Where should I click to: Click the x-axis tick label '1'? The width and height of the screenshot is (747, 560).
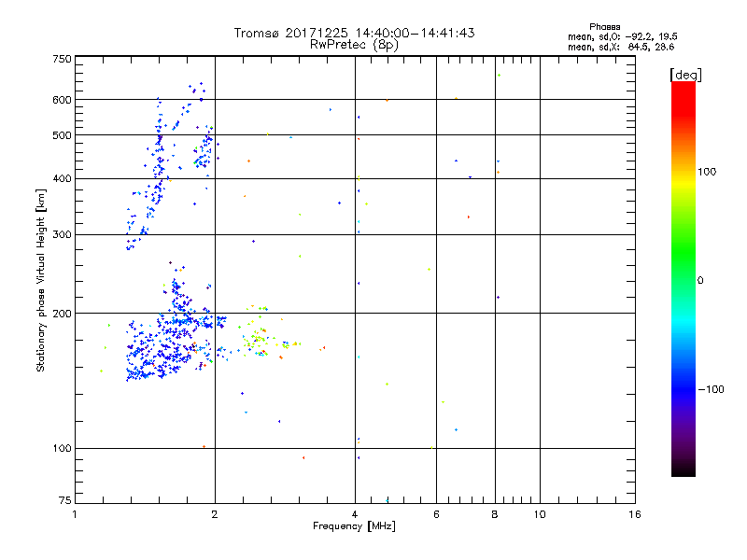[x=75, y=514]
